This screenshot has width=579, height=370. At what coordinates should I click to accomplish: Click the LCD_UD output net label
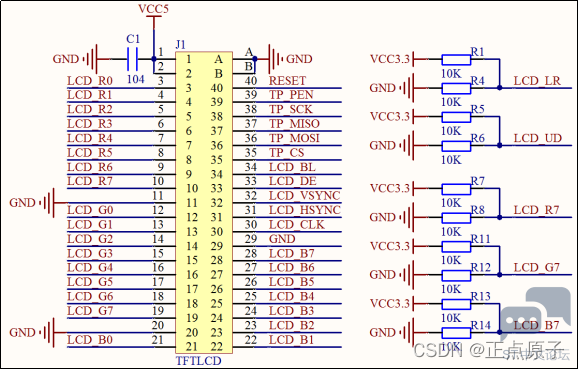(x=538, y=138)
